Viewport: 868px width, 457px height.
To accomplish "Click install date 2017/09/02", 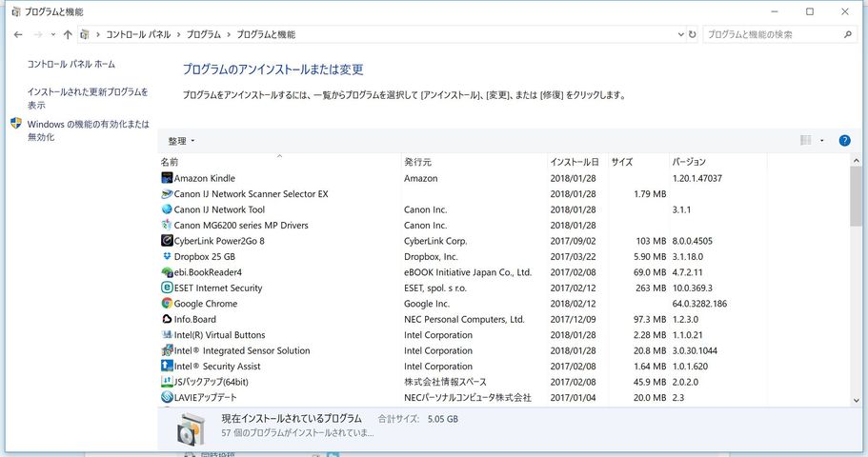I will (x=573, y=241).
